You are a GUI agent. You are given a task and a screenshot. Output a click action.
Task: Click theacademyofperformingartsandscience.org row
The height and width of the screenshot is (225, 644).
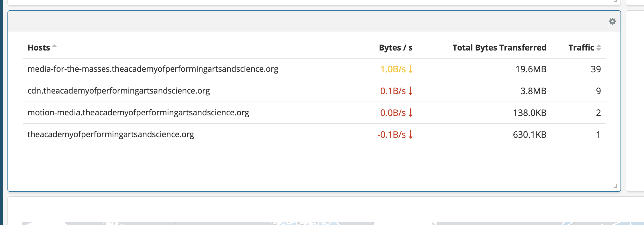pos(111,134)
